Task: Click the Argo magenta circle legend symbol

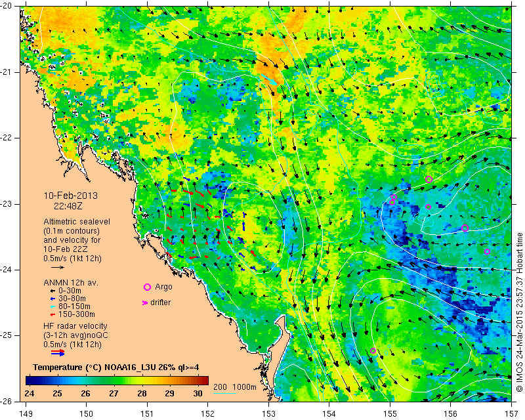Action: (x=147, y=287)
